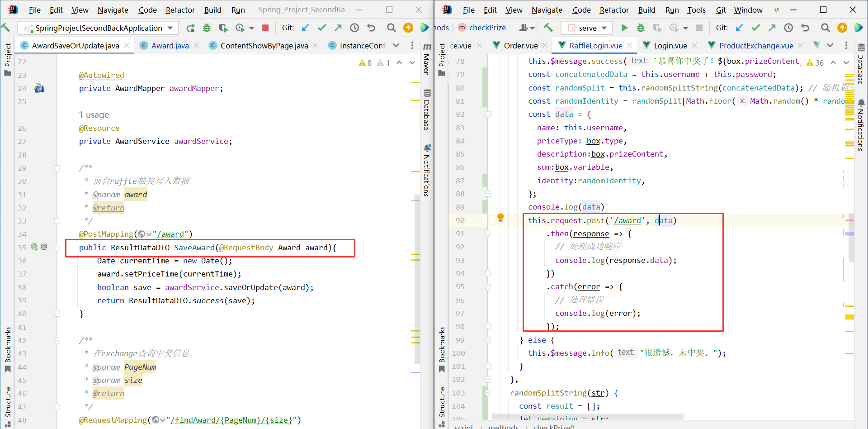Expand hidden tabs list in right editor
868x429 pixels.
[830, 46]
